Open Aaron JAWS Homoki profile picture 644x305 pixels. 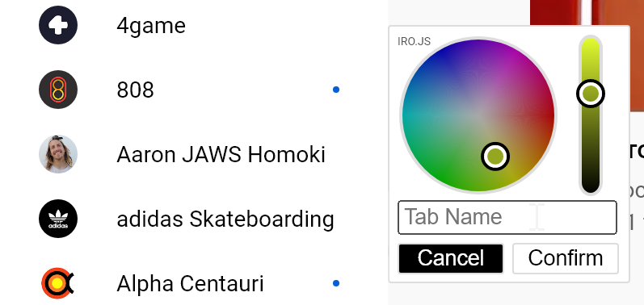[58, 154]
